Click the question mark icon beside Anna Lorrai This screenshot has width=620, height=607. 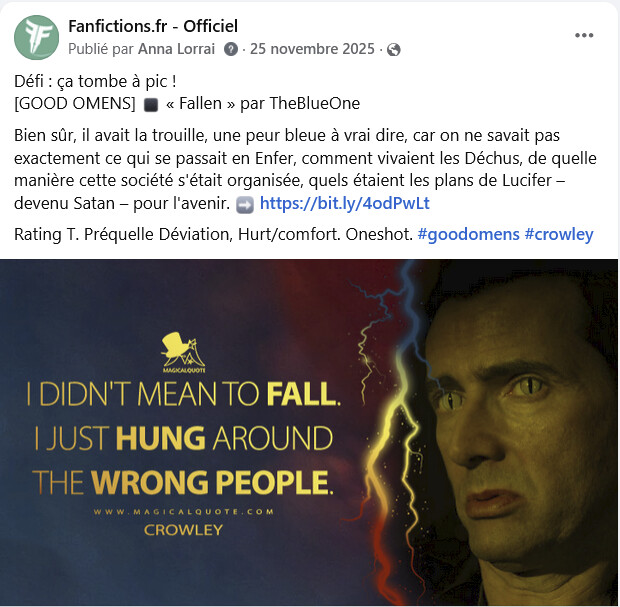pyautogui.click(x=231, y=49)
